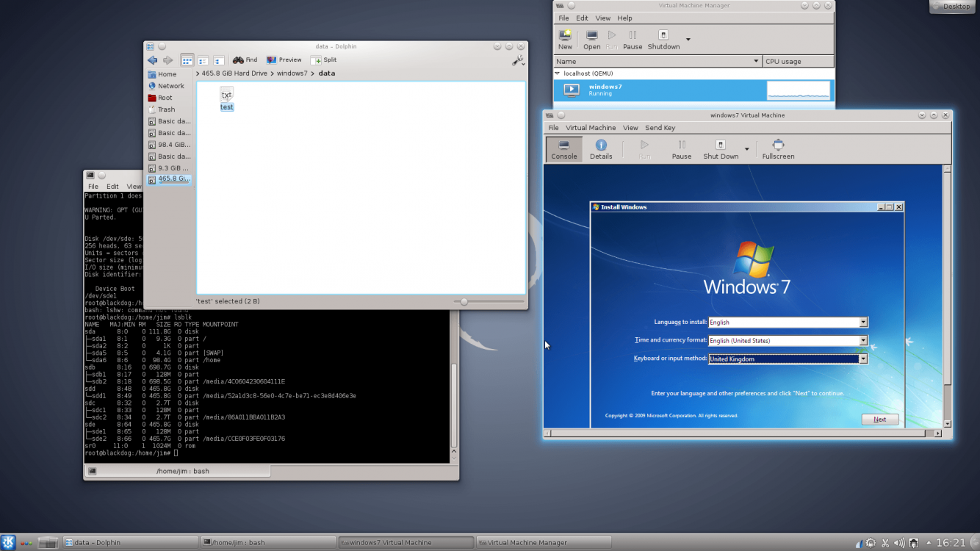Switch to '/home/jim : bash' taskbar entry
This screenshot has height=551, width=980.
[x=268, y=543]
